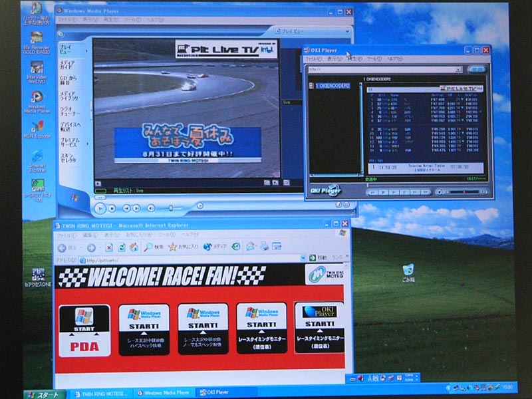
Task: Click Internet Explorer desktop icon
Action: [37, 161]
